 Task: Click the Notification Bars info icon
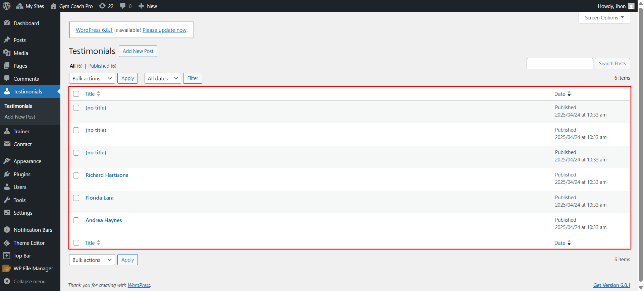[x=7, y=230]
